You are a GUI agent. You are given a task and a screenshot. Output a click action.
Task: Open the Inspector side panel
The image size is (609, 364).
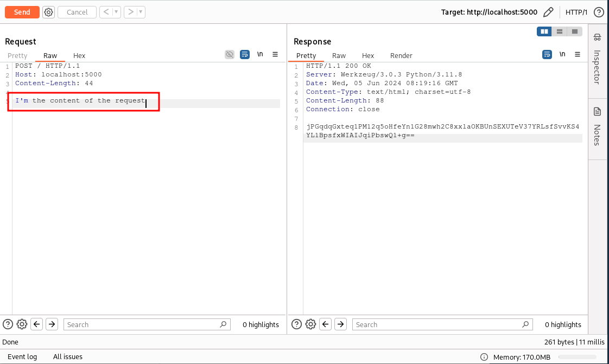click(x=597, y=60)
